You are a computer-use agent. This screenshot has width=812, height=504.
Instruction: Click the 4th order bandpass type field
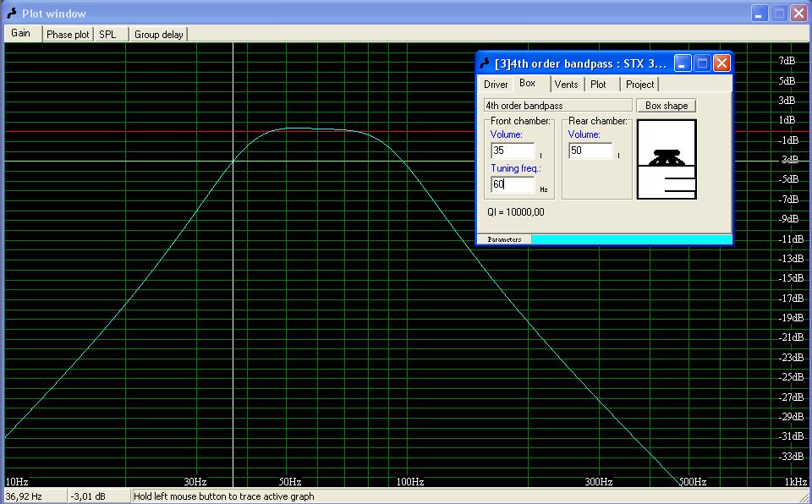557,106
